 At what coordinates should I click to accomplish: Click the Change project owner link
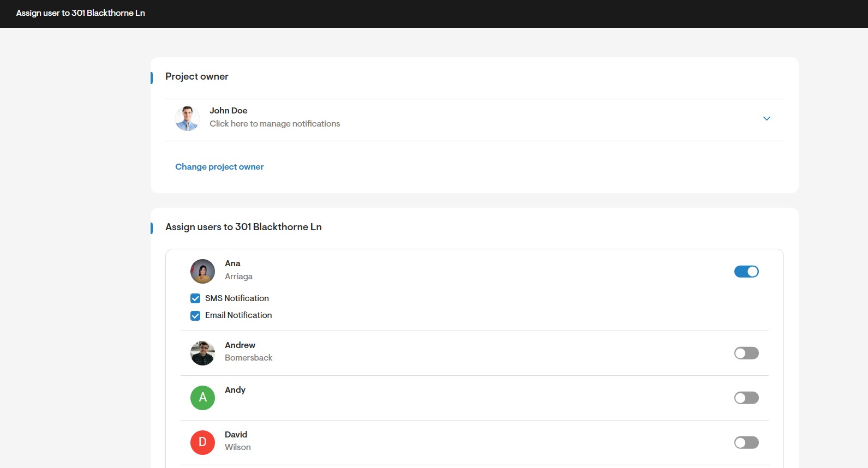pos(219,167)
